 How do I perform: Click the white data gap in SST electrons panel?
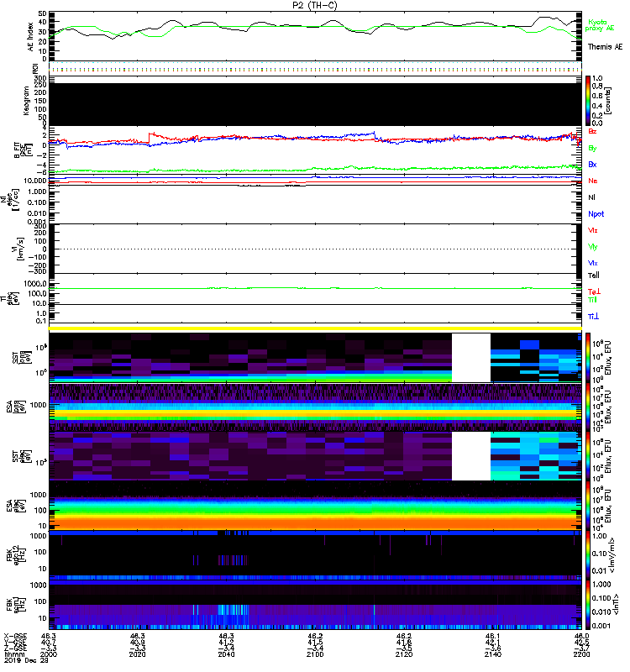471,456
